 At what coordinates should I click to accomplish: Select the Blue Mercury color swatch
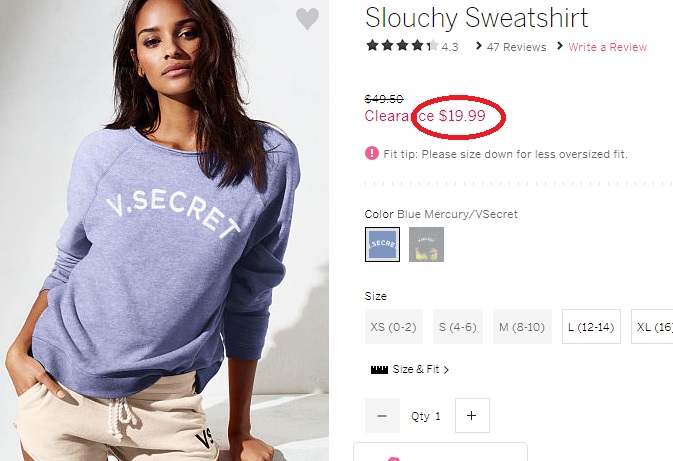[382, 244]
